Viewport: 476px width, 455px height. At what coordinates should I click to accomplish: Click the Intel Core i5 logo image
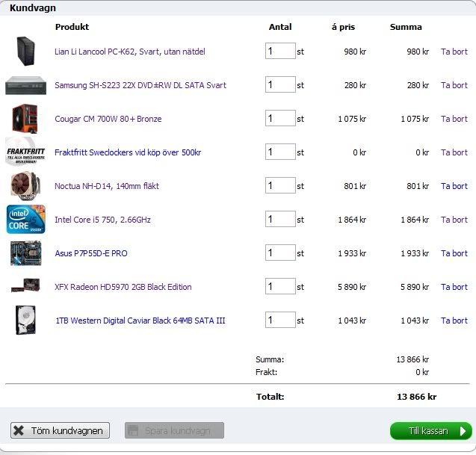coord(26,219)
